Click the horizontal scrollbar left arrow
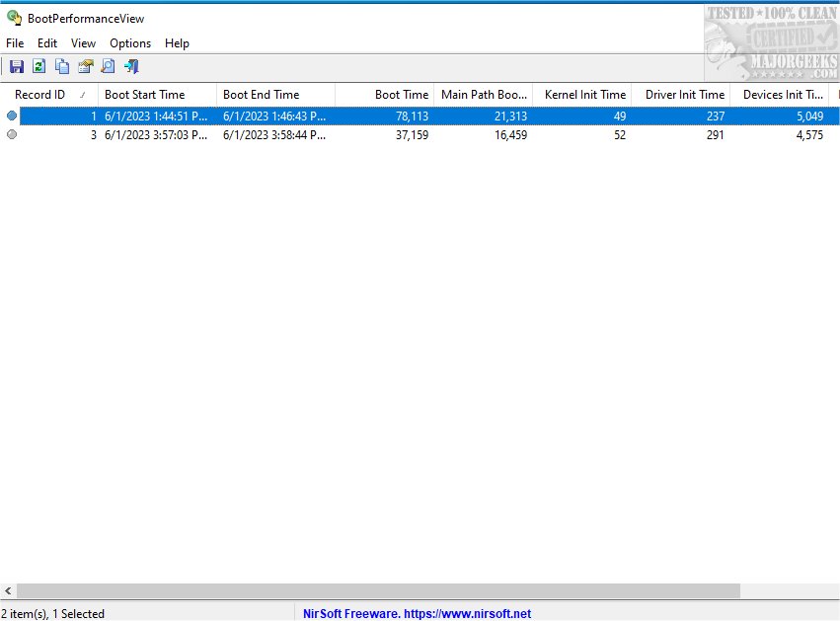The width and height of the screenshot is (840, 621). coord(8,590)
